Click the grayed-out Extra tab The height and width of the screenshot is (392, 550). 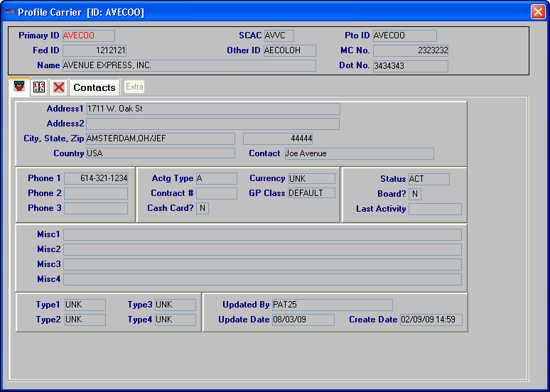click(x=134, y=87)
